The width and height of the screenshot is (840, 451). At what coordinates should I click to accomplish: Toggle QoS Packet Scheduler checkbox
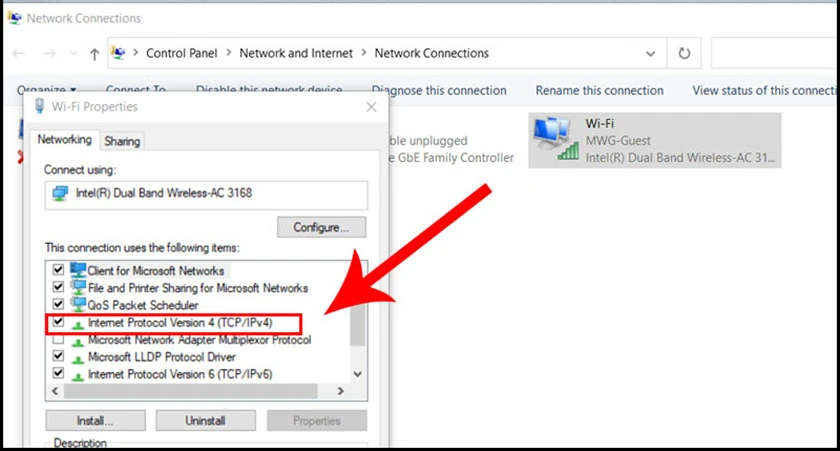58,304
